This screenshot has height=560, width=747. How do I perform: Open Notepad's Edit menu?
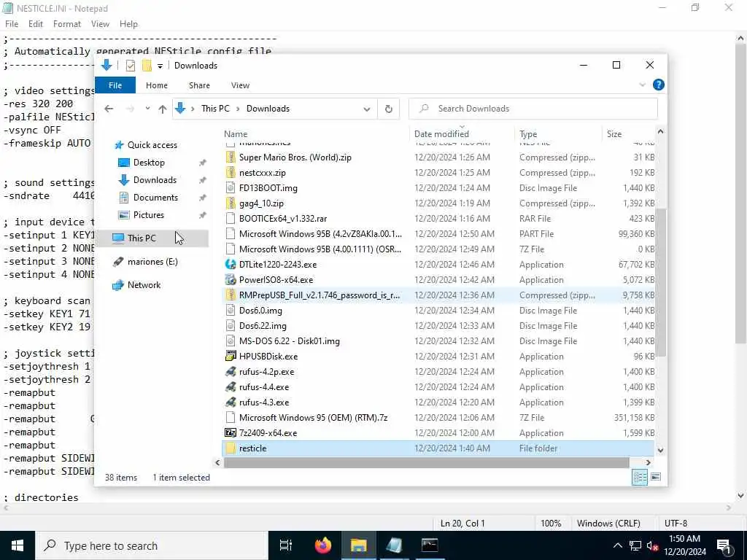[35, 24]
